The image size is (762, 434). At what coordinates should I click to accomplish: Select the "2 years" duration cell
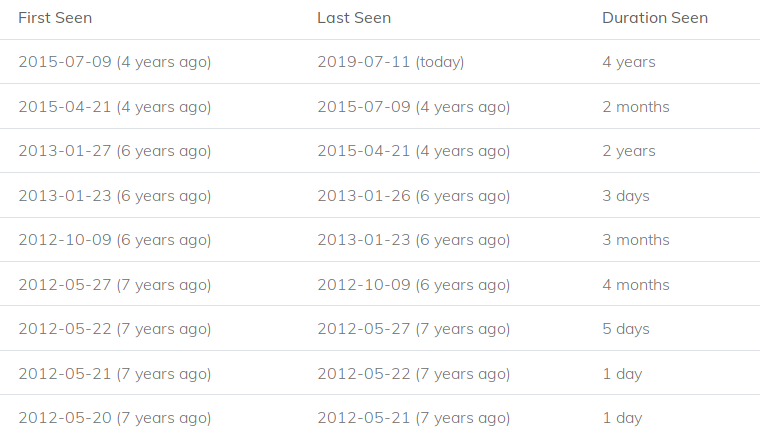pyautogui.click(x=629, y=151)
